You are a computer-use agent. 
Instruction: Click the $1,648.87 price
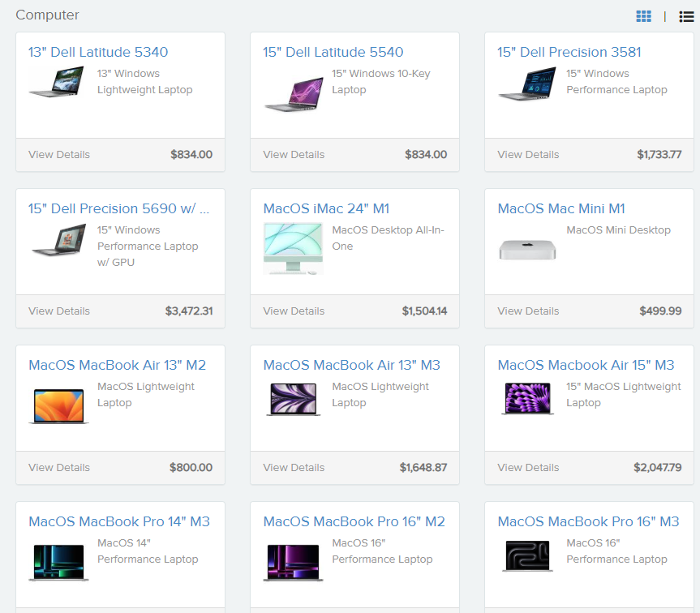click(423, 468)
